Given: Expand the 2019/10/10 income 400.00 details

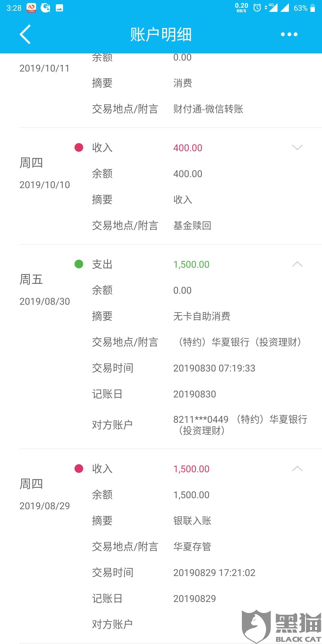Looking at the screenshot, I should (x=297, y=147).
